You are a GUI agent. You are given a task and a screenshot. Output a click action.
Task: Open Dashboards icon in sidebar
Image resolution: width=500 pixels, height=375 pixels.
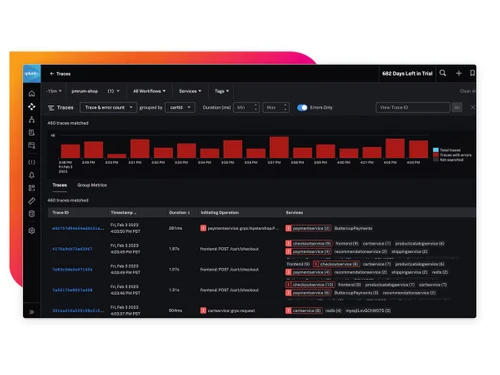point(32,188)
